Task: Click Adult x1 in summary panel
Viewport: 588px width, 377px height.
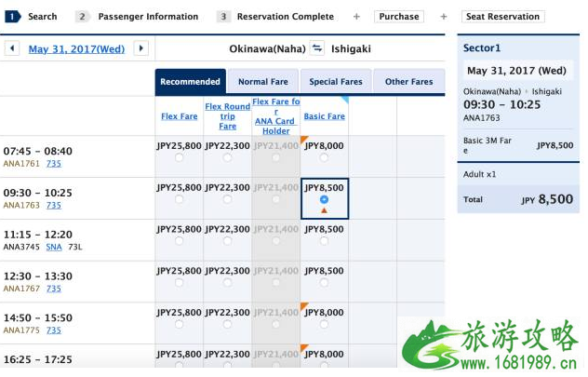Action: pos(479,174)
